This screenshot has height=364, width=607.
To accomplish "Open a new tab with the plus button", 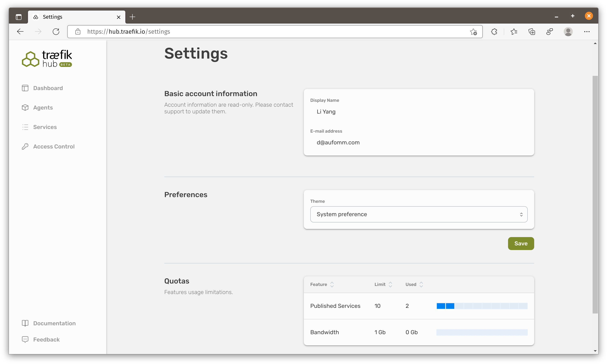I will coord(132,17).
